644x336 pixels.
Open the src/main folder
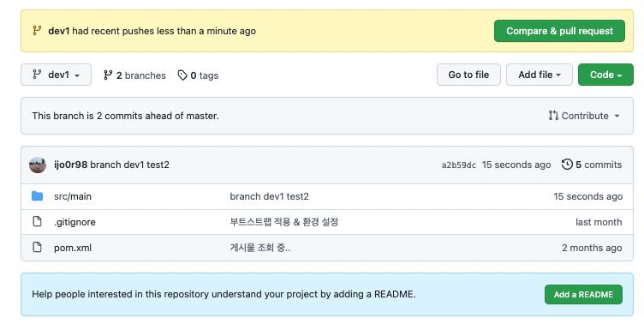point(73,196)
